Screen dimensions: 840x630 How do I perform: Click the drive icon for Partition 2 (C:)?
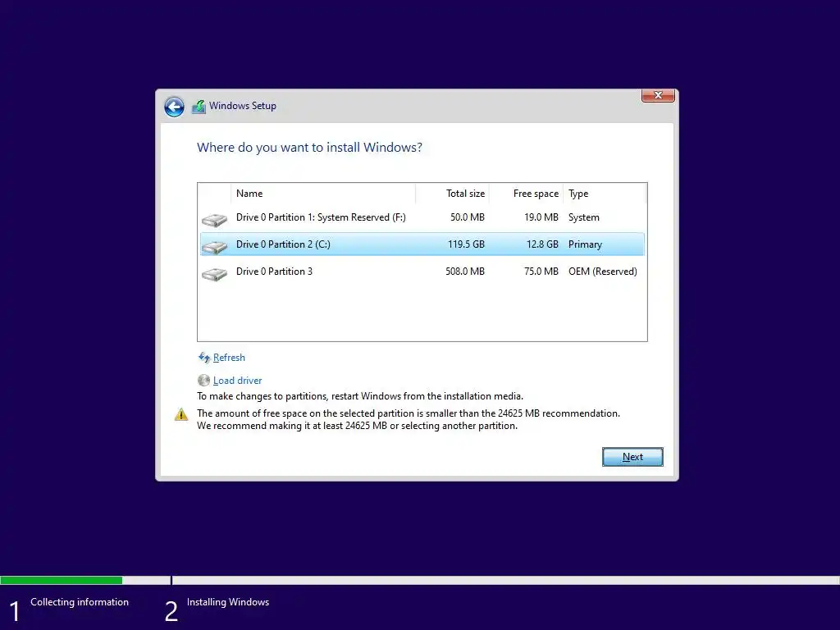(214, 246)
